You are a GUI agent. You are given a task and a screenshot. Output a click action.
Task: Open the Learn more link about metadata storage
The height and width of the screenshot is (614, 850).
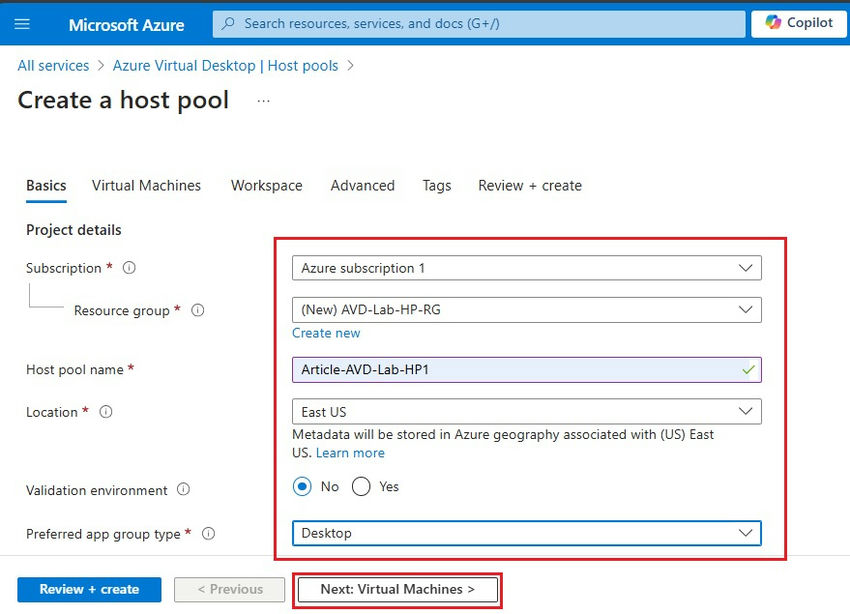pyautogui.click(x=350, y=452)
